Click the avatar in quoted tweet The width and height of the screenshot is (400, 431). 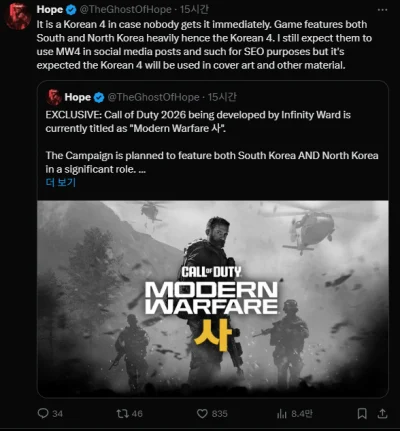coord(54,97)
